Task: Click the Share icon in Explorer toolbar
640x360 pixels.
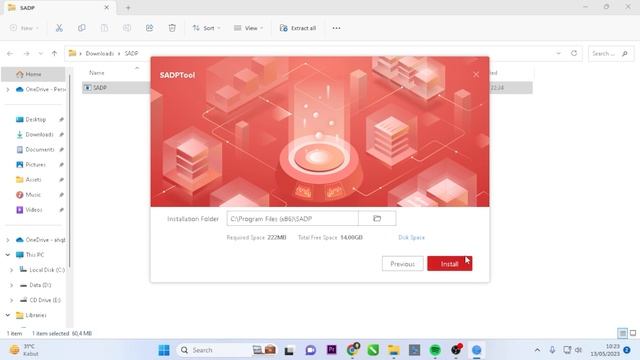Action: point(149,28)
